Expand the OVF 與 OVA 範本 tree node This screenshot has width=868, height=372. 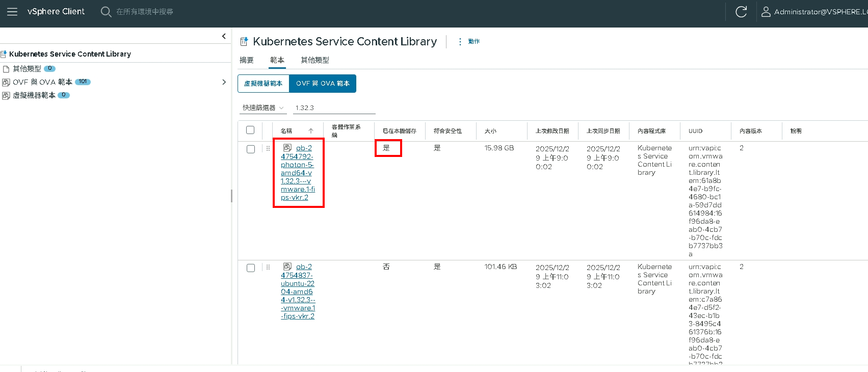(224, 82)
